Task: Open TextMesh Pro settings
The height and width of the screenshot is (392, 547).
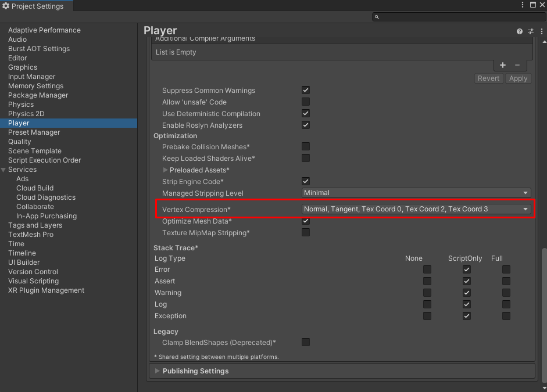Action: coord(31,235)
